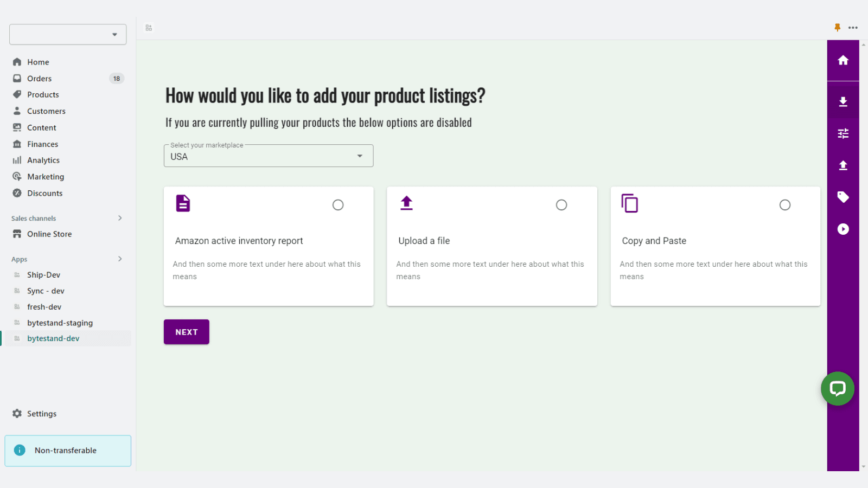Choose the Upload a file option
The image size is (868, 488).
pos(561,205)
